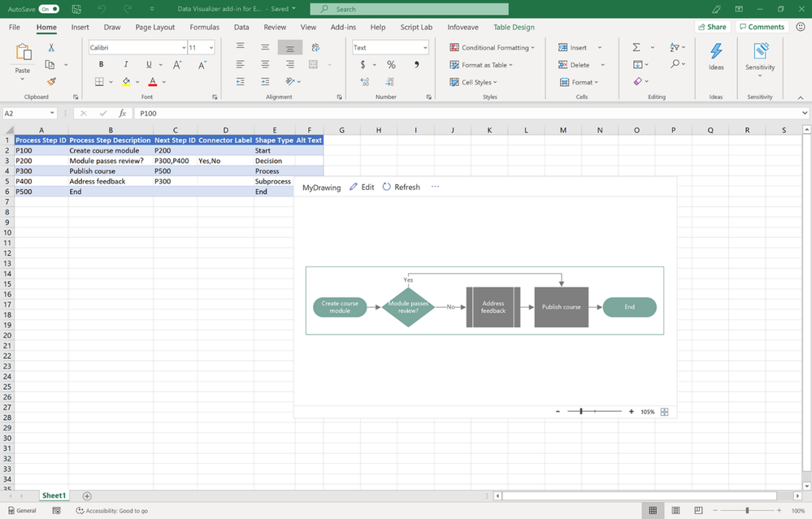Select the Format Painter brush
This screenshot has width=812, height=519.
click(51, 82)
